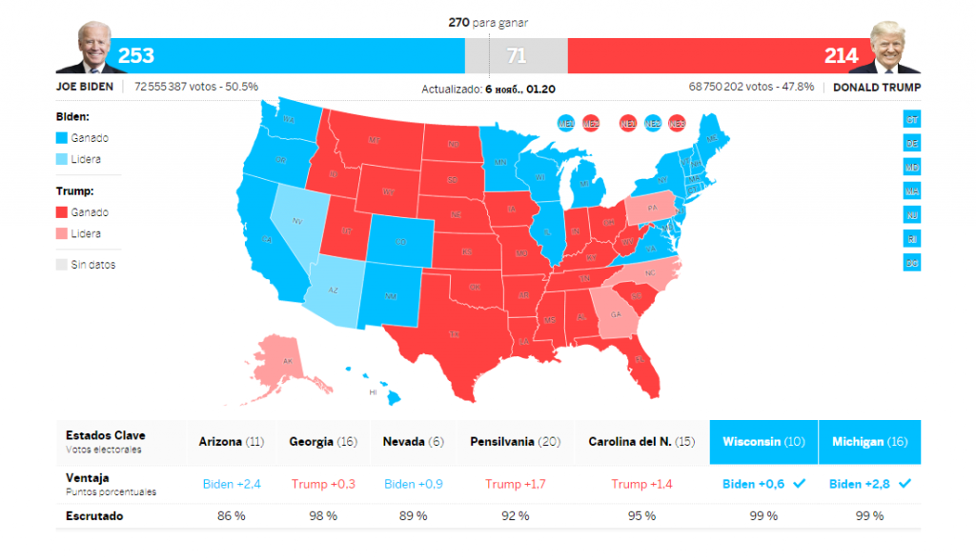Click the MD sidebar square
Image resolution: width=976 pixels, height=560 pixels.
coord(911,168)
